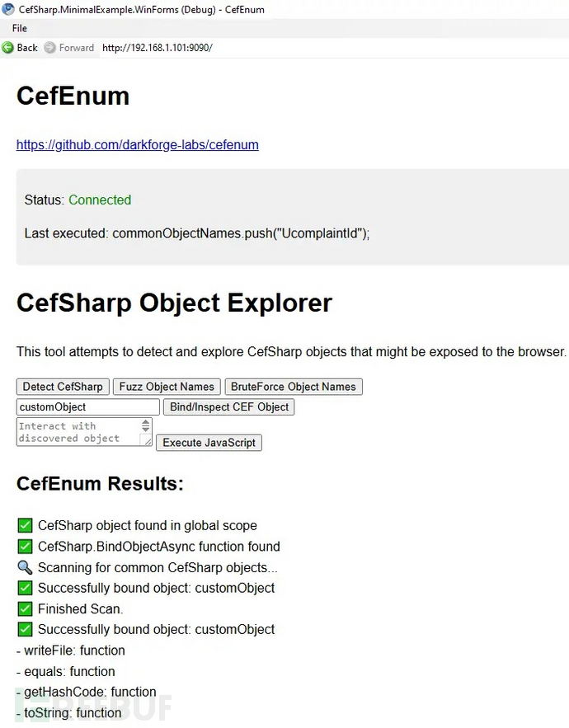This screenshot has height=728, width=569.
Task: Click the Forward navigation arrow icon
Action: tap(51, 47)
